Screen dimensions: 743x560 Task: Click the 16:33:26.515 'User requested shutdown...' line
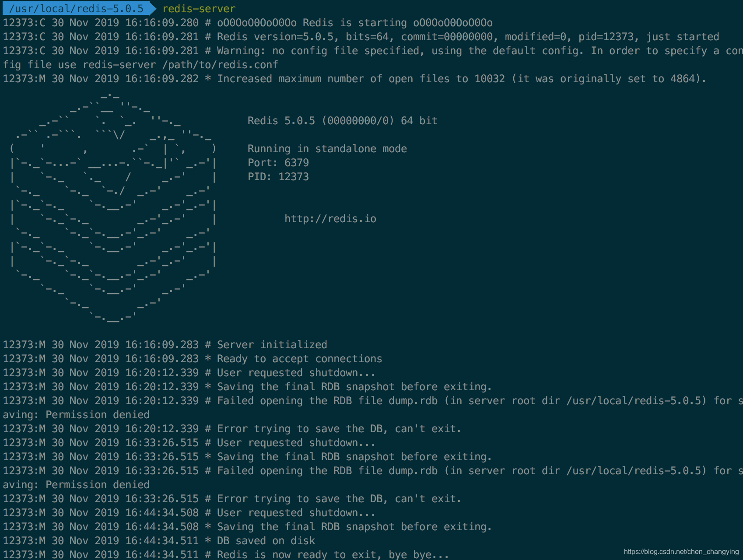point(189,443)
